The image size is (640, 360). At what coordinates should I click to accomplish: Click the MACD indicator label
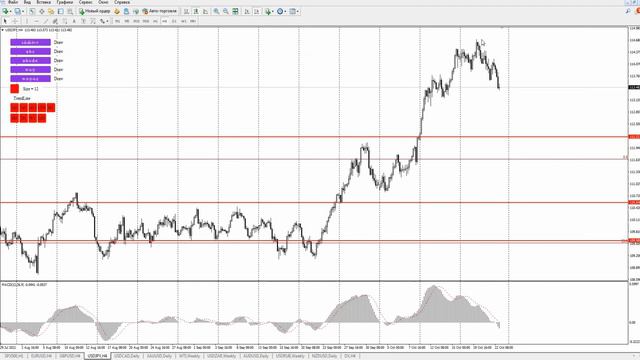coord(24,284)
